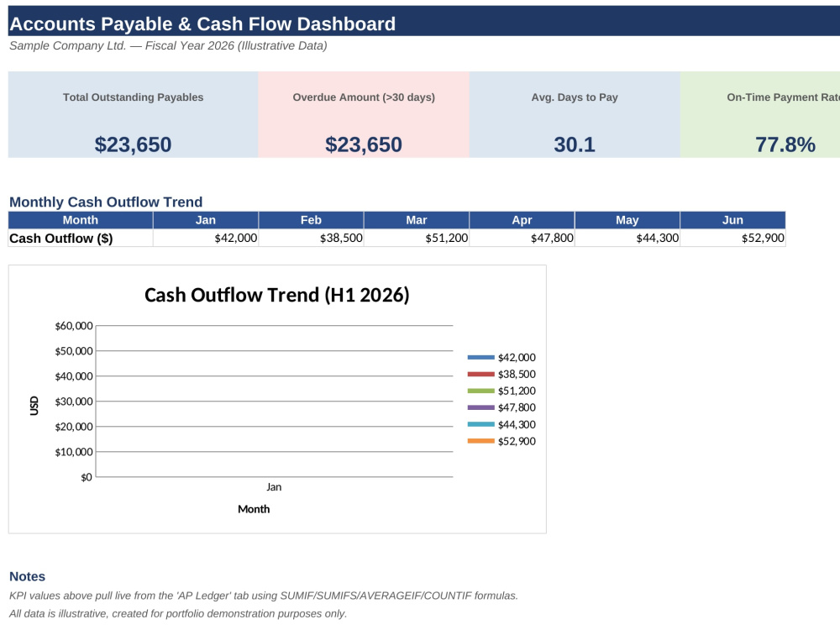
Task: Click the Cash Outflow ($) row label
Action: [x=81, y=239]
